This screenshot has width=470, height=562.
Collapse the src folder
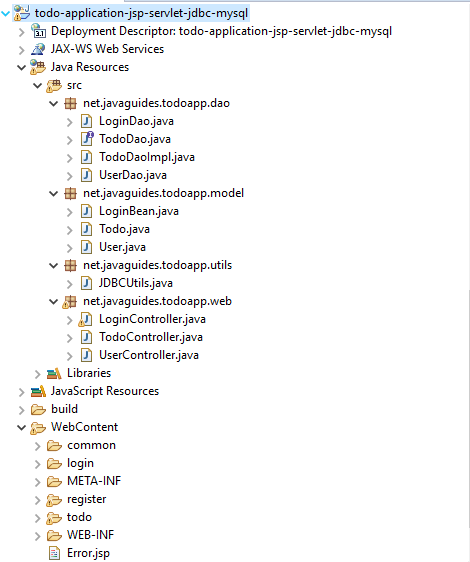(x=38, y=85)
